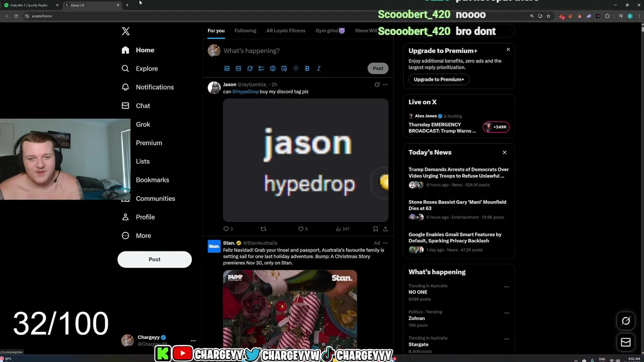Open more options for Stargate trend

(x=507, y=339)
